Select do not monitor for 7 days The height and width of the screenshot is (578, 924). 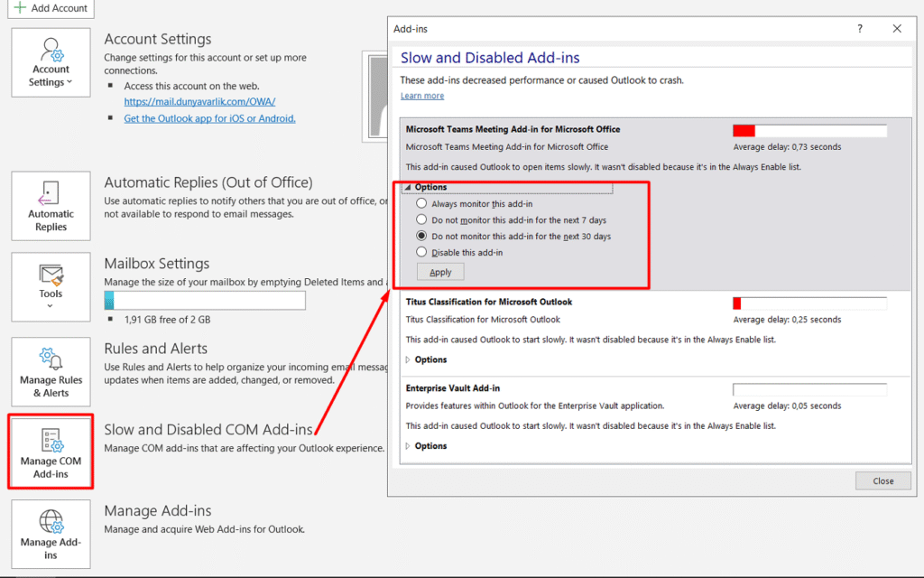pos(421,220)
